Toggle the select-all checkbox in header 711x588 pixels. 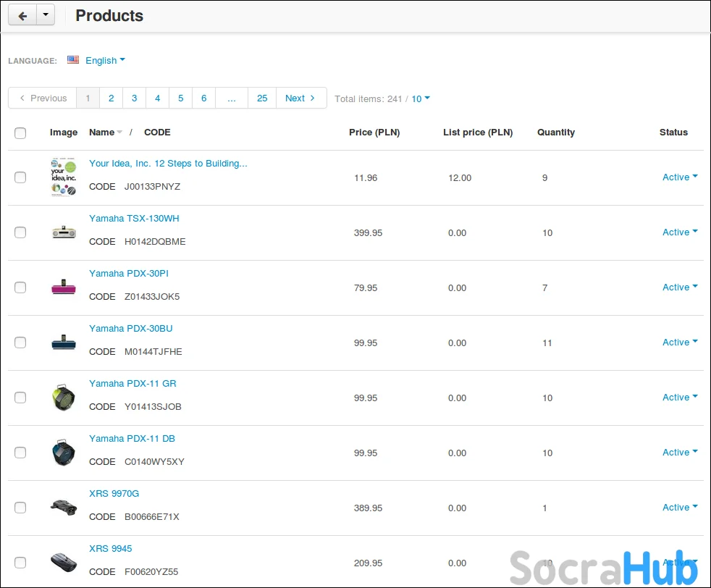(20, 133)
